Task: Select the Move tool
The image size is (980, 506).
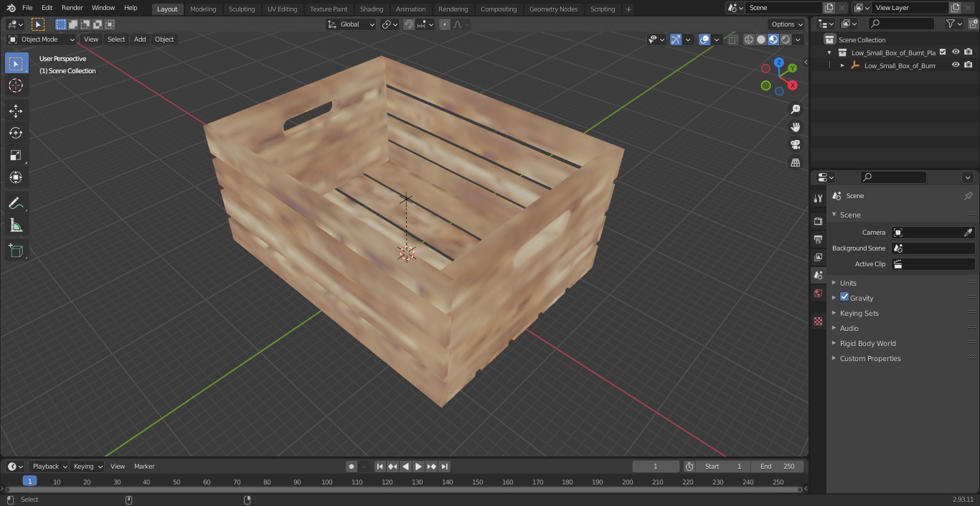Action: point(16,111)
